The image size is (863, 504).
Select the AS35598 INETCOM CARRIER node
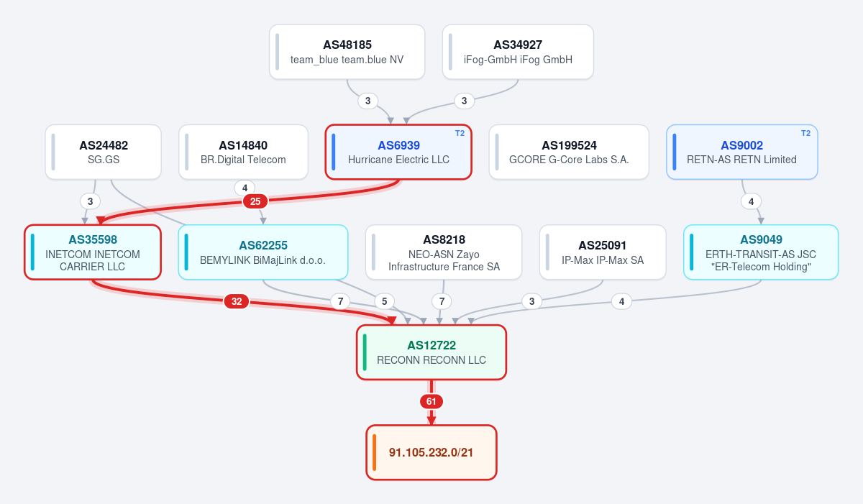point(93,252)
